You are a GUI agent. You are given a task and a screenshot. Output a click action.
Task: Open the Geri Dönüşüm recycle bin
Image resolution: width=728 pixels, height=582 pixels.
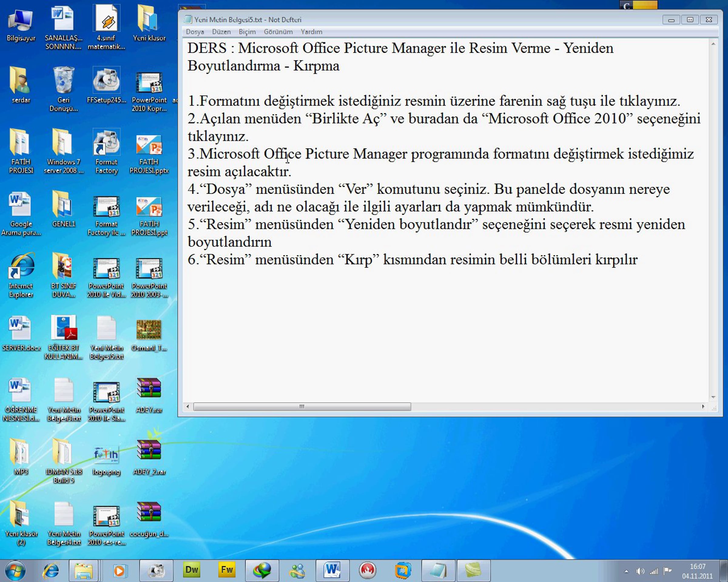[x=63, y=89]
